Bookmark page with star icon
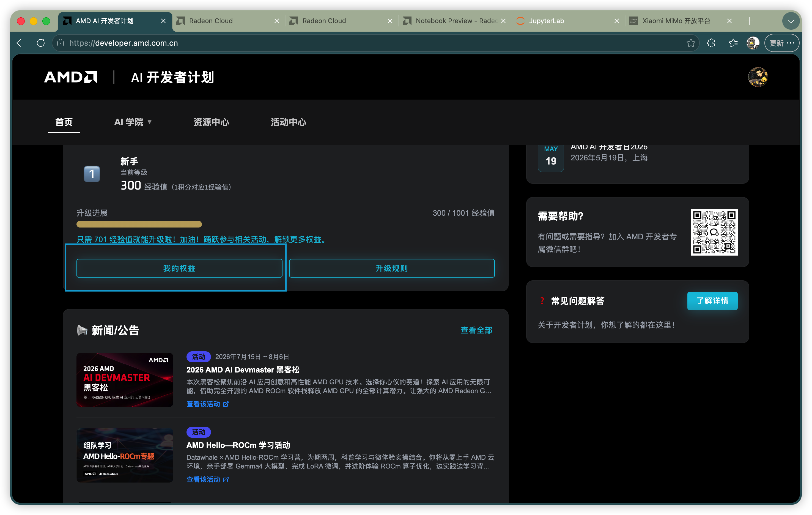The height and width of the screenshot is (515, 812). (x=691, y=43)
